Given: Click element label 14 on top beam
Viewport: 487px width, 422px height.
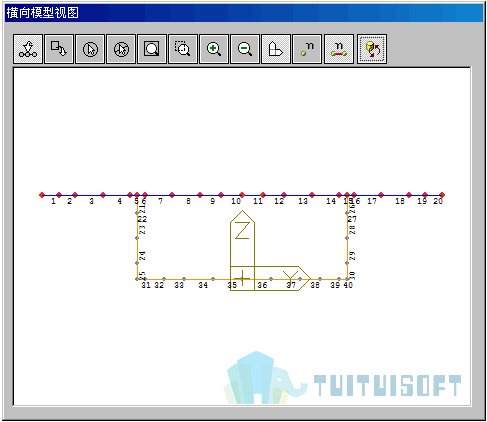Looking at the screenshot, I should 331,201.
